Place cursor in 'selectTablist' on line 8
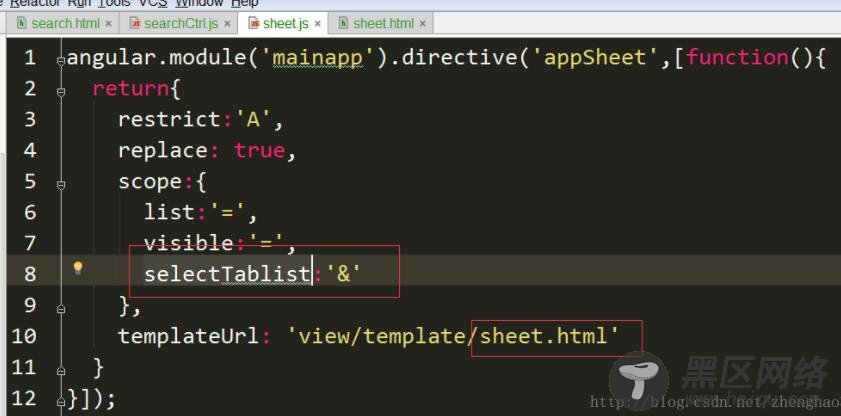This screenshot has height=416, width=841. [227, 274]
